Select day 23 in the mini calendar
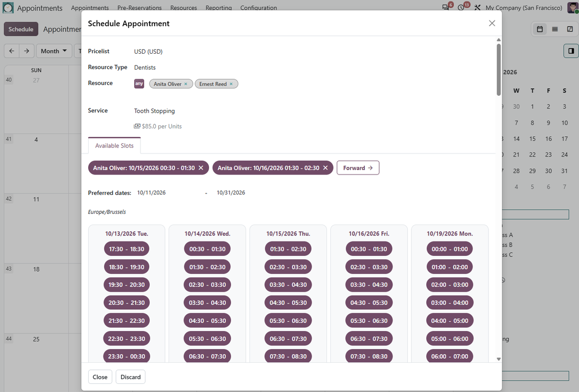 548,155
